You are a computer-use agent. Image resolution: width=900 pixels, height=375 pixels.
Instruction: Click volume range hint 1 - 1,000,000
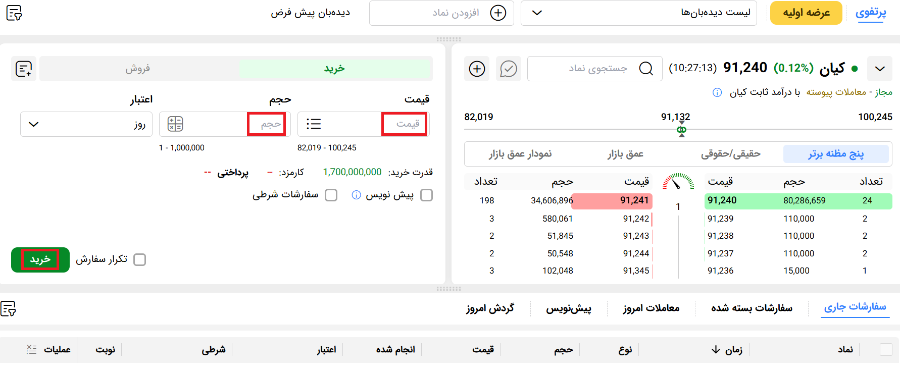click(x=181, y=148)
